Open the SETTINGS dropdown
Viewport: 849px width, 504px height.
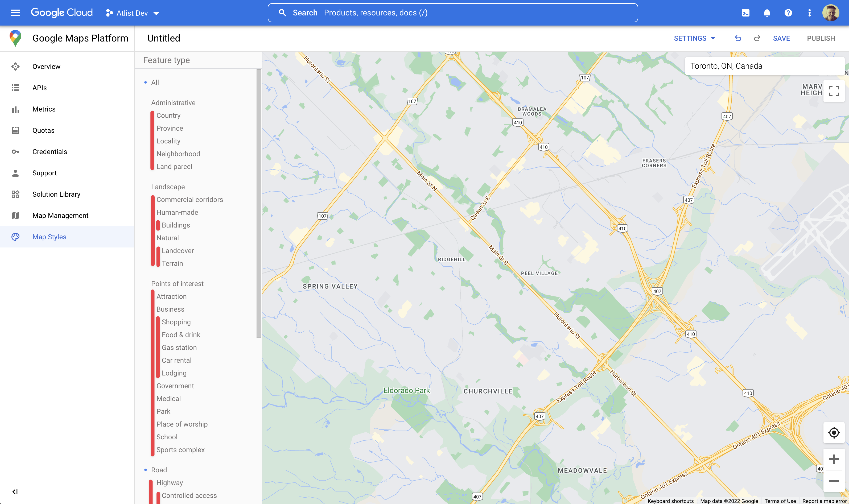click(694, 38)
